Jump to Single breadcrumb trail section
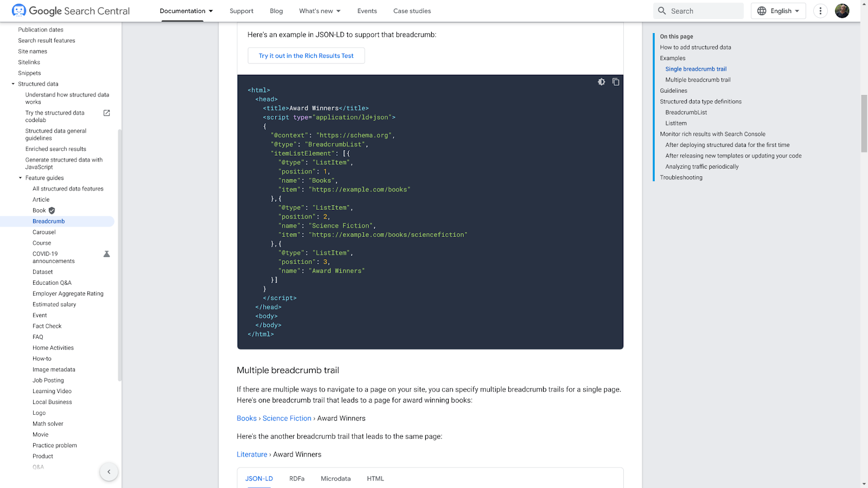 click(x=696, y=69)
